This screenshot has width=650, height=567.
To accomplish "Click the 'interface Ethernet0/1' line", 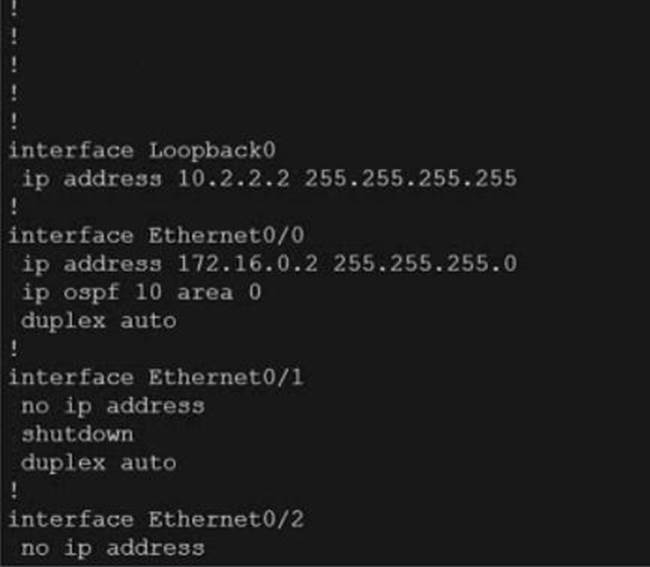I will [141, 377].
